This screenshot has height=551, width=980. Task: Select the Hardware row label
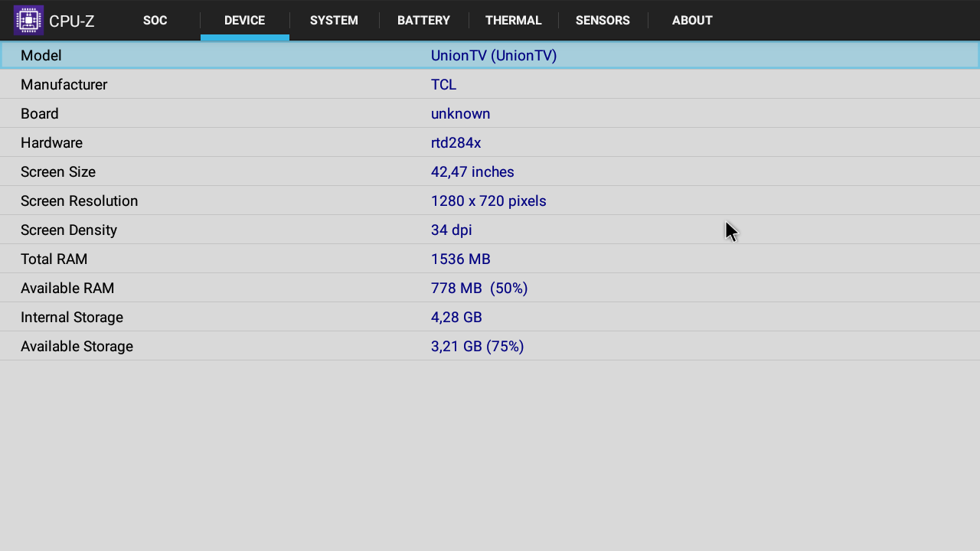coord(51,143)
